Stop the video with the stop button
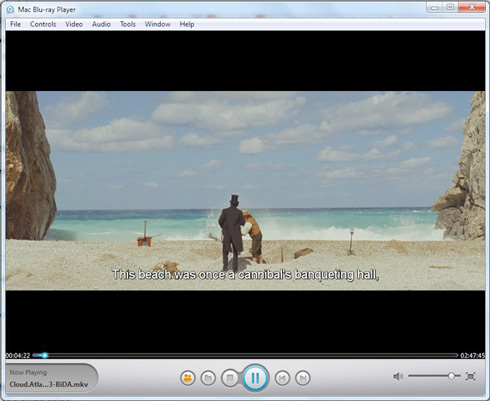The width and height of the screenshot is (490, 401). point(230,378)
